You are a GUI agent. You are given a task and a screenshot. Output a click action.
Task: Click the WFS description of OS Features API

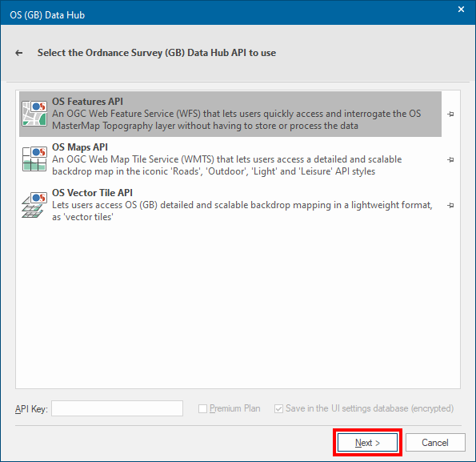pyautogui.click(x=236, y=119)
